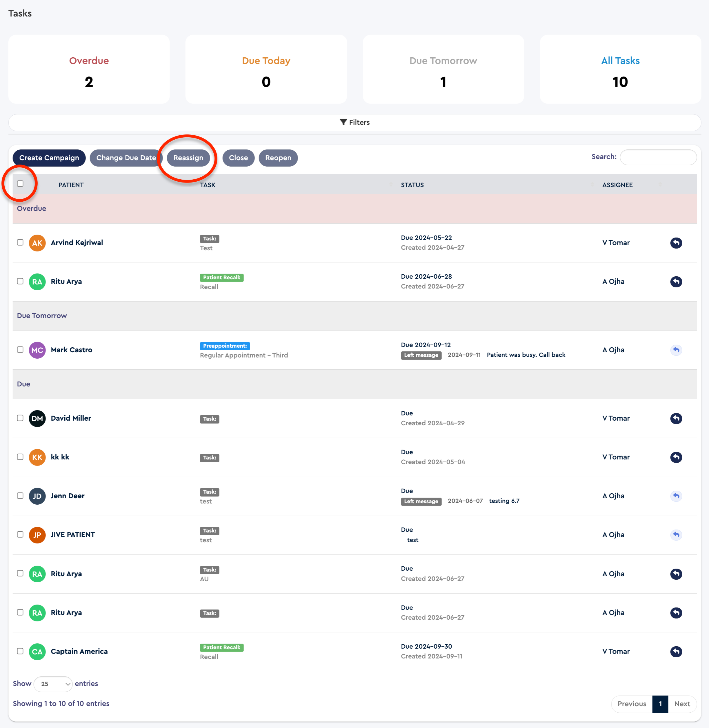Click reply arrow icon for David Miller
This screenshot has width=709, height=728.
tap(676, 418)
